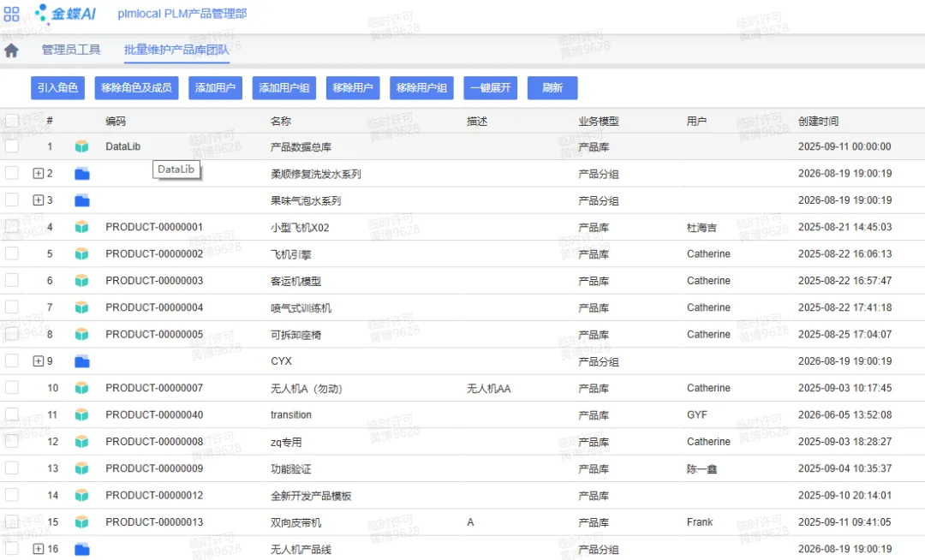This screenshot has width=925, height=560.
Task: Check the box for 柔顺修复洗发水系列
Action: (12, 173)
